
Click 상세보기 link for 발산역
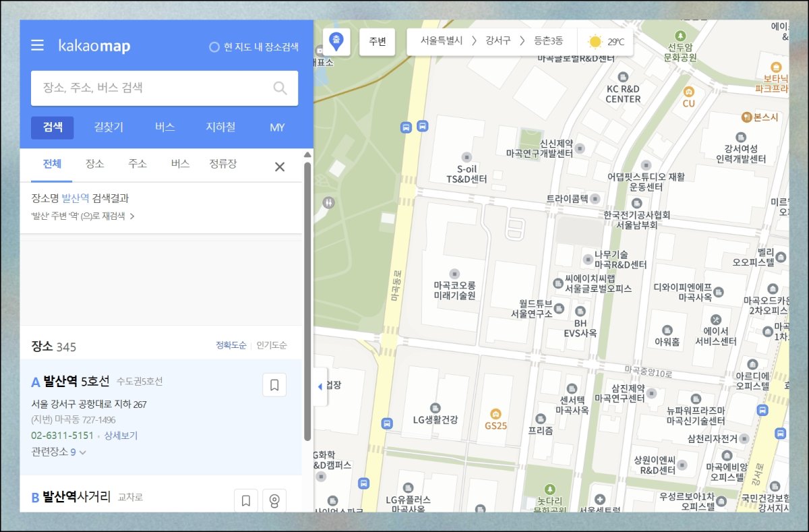121,436
